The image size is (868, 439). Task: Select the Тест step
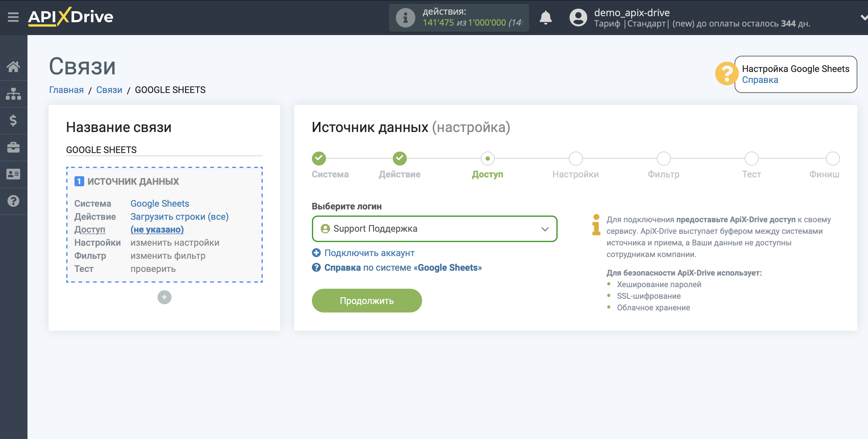tap(751, 159)
